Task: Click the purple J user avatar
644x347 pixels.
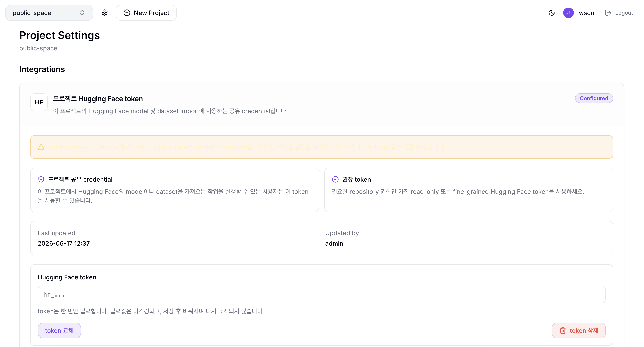Action: (568, 13)
